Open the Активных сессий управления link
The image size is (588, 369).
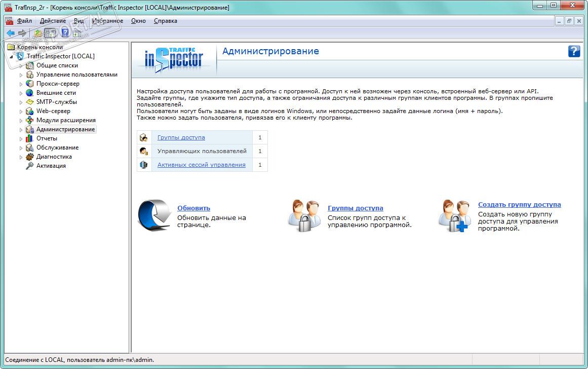(x=202, y=165)
